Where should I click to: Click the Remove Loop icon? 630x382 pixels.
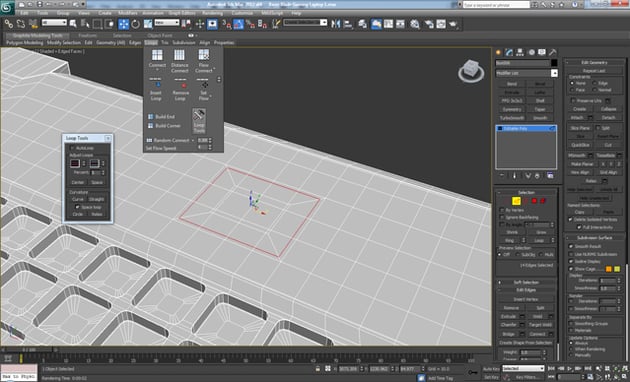pos(180,84)
